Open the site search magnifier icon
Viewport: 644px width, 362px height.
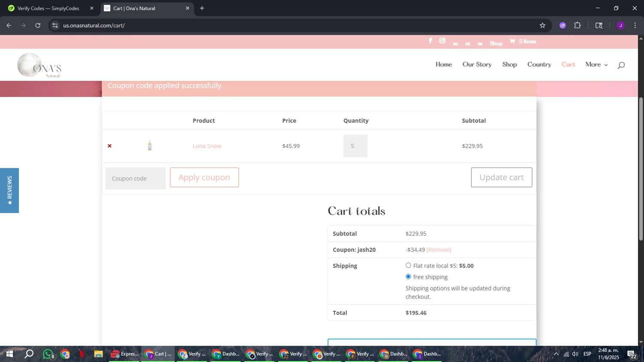point(621,65)
